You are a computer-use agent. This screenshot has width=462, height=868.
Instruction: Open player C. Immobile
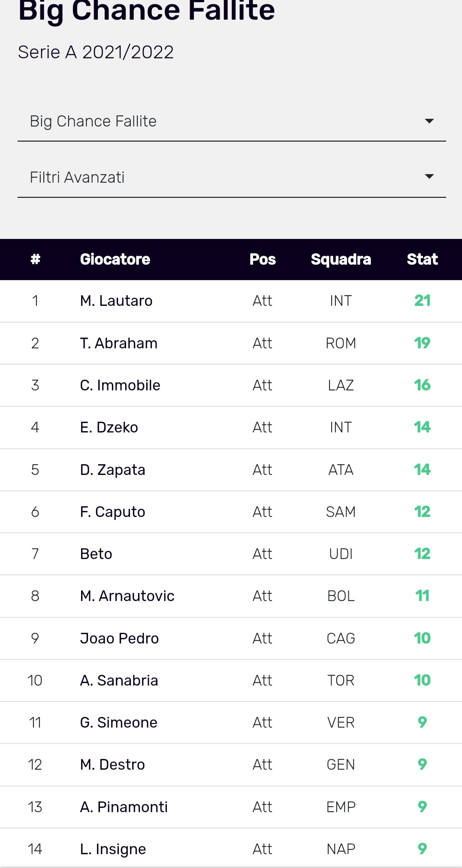120,385
